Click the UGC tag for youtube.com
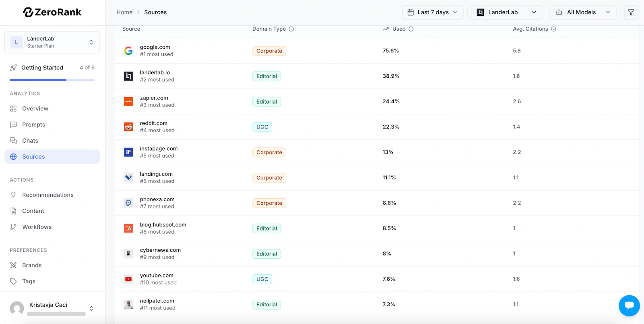 tap(262, 279)
